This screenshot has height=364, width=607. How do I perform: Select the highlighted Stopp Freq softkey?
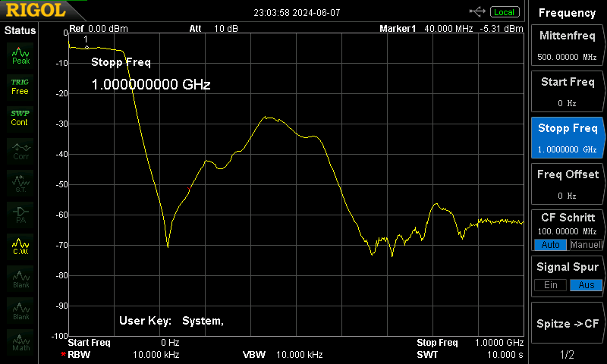[567, 138]
